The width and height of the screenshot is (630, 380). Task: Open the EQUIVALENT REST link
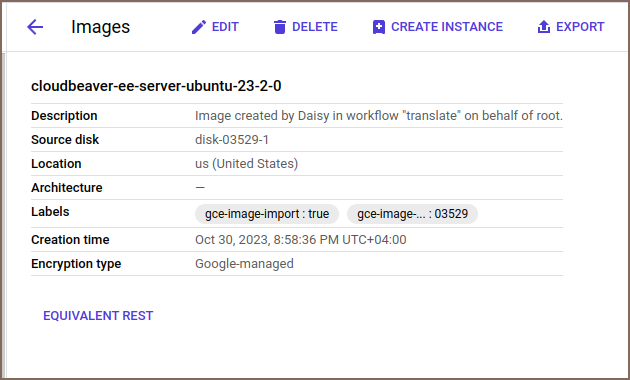click(x=98, y=316)
